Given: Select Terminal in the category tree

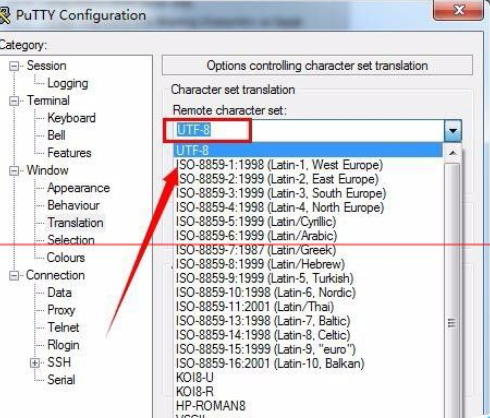Looking at the screenshot, I should [48, 101].
